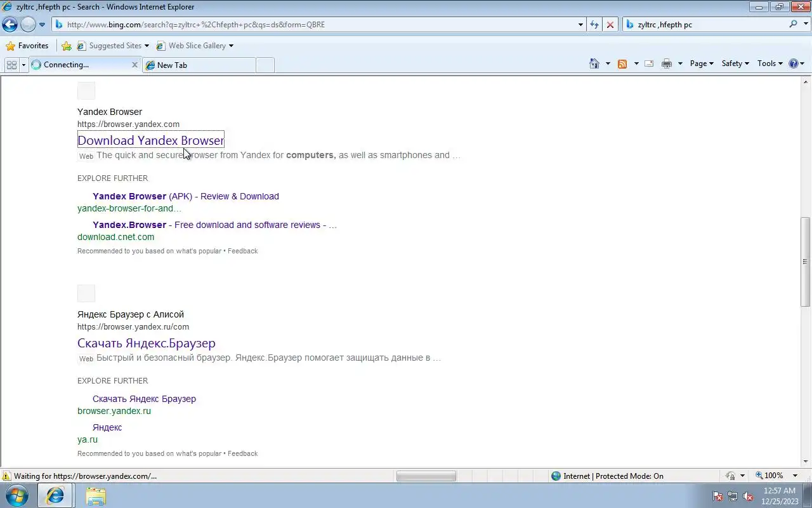Click the browser.yandex.com URL text
The height and width of the screenshot is (508, 812).
128,124
